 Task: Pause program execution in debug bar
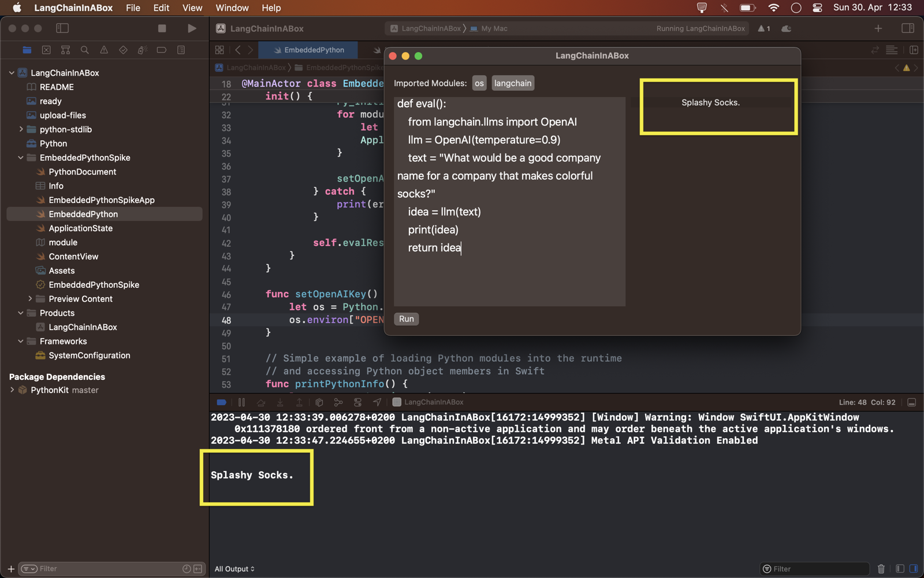click(x=241, y=402)
